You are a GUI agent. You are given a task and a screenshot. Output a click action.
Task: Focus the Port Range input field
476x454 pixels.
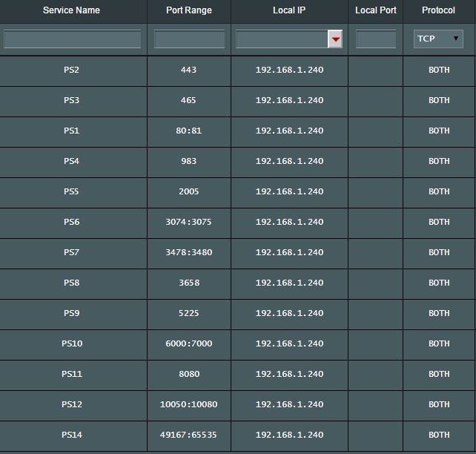click(x=189, y=39)
